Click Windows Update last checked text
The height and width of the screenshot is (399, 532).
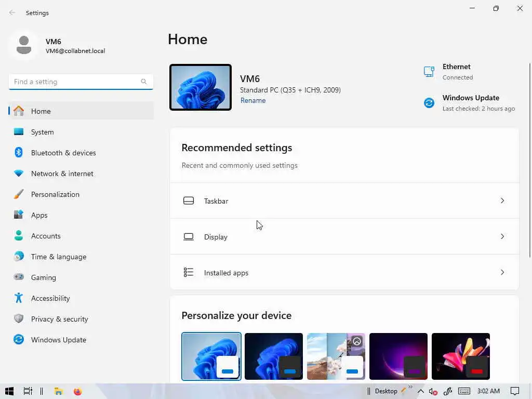478,109
